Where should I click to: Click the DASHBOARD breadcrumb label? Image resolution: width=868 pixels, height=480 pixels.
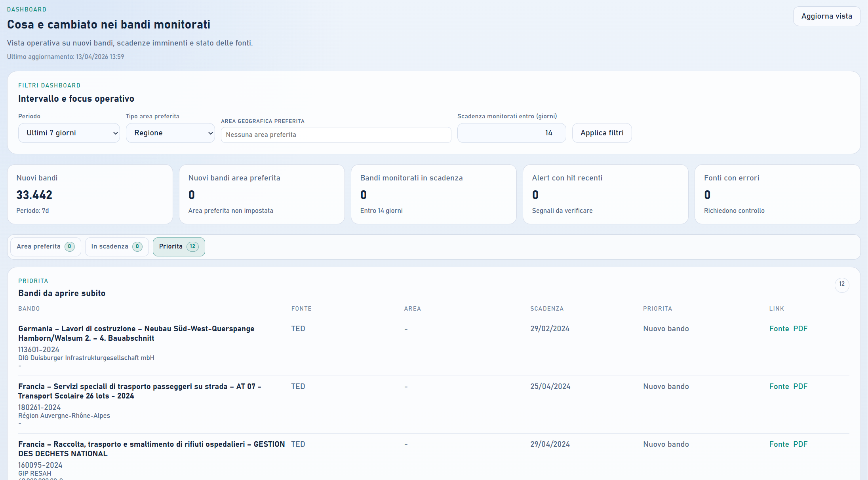(27, 9)
